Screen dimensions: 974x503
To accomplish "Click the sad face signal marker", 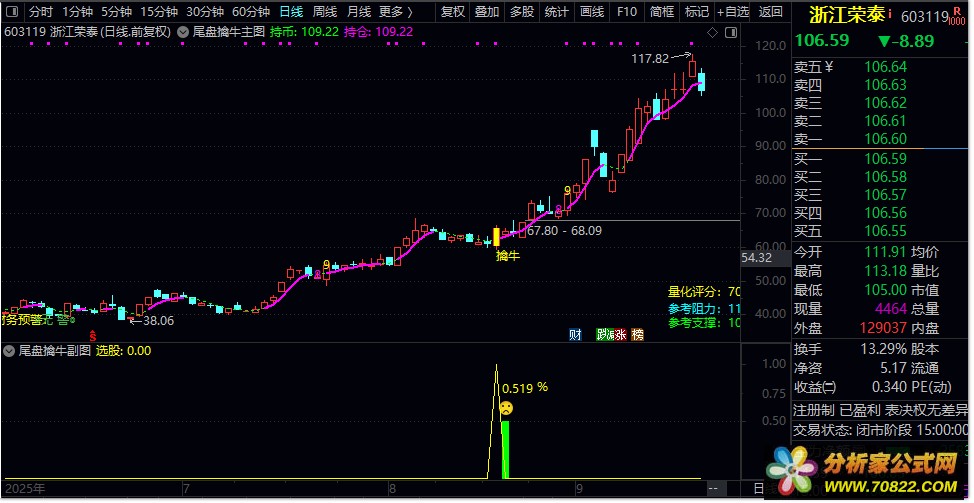I will [506, 408].
